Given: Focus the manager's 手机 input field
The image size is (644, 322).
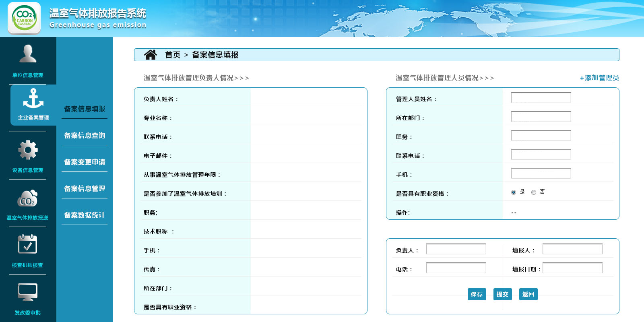Looking at the screenshot, I should 541,173.
